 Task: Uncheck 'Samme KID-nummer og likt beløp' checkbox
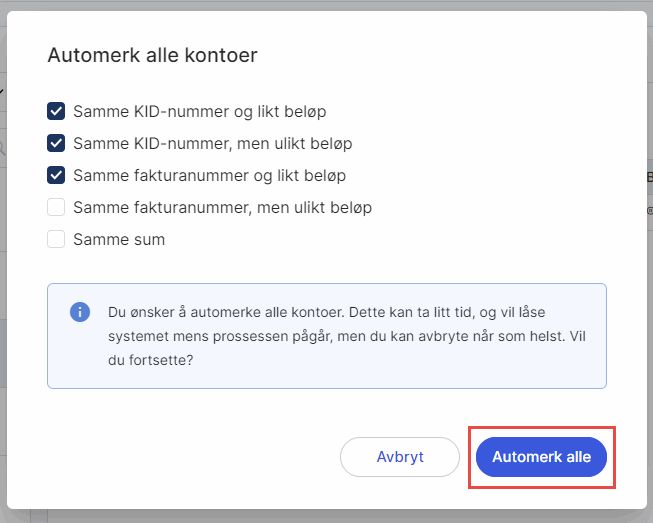[56, 111]
